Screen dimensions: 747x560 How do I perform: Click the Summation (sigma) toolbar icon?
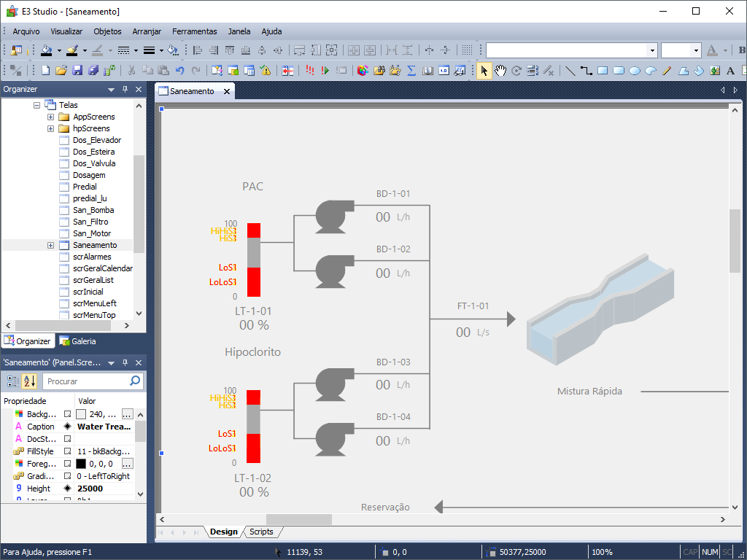point(411,71)
